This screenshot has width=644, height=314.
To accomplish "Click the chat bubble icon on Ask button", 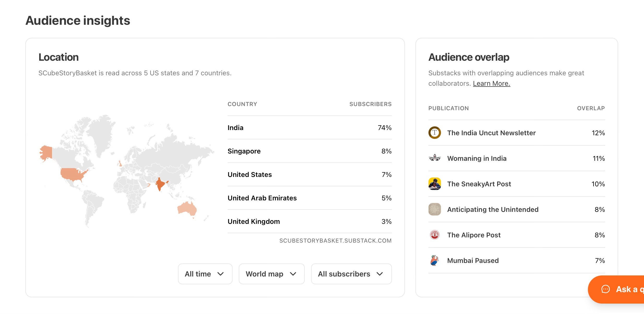I will [605, 289].
